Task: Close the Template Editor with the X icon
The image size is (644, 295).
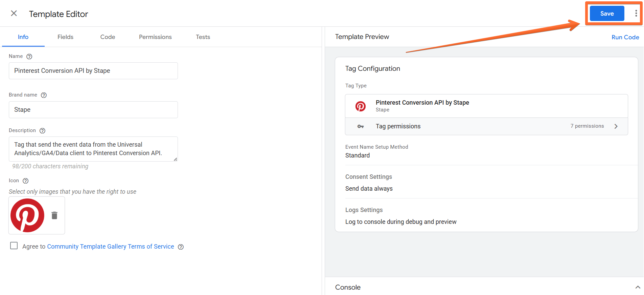Action: click(14, 13)
